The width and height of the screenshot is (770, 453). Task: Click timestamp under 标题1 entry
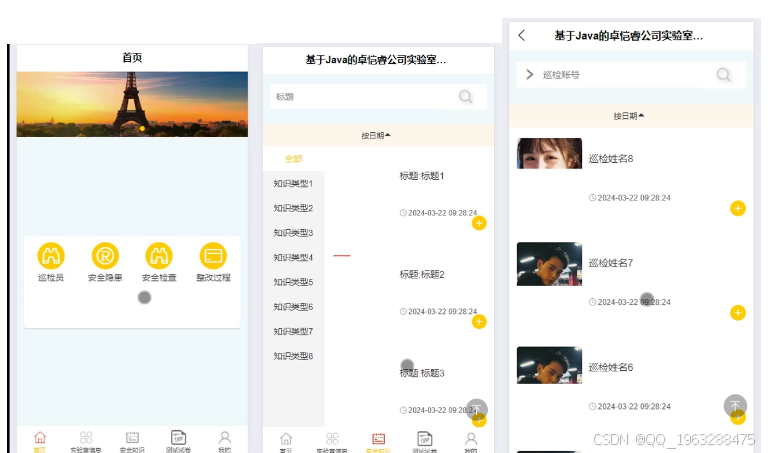click(439, 213)
